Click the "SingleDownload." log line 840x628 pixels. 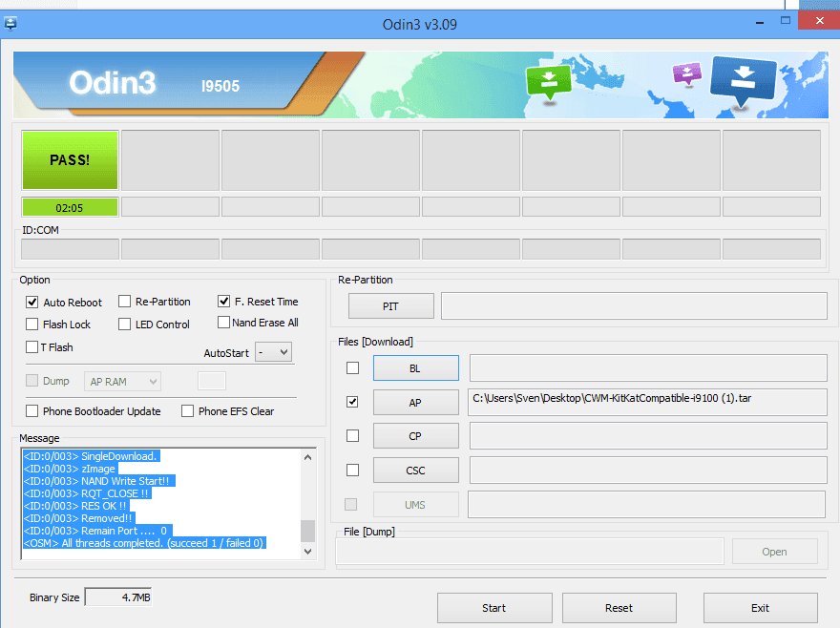92,456
